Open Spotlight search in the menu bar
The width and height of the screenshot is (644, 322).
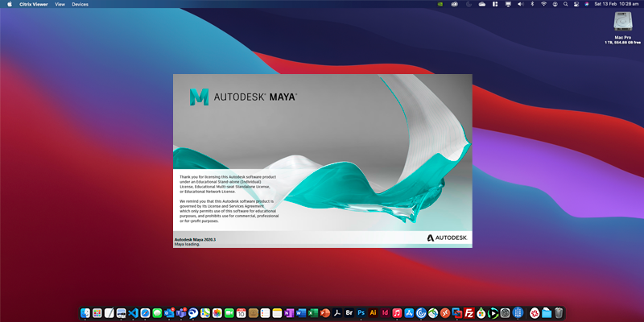(566, 4)
